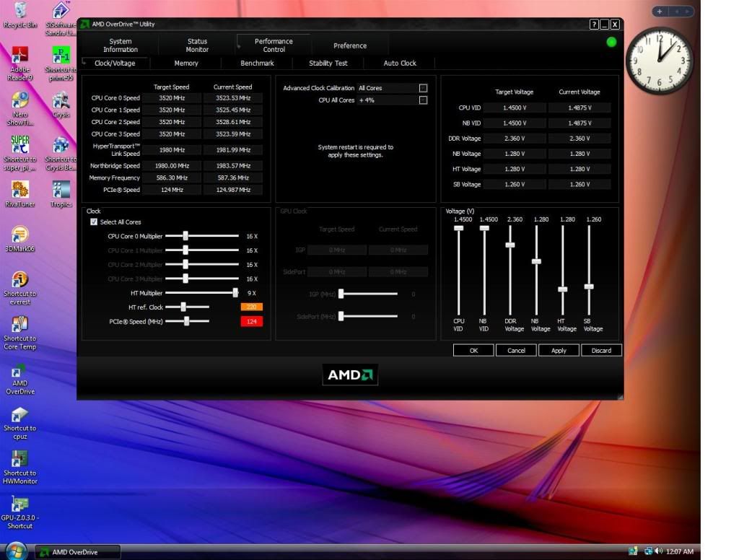
Task: Click the red PCIe Speed value 124
Action: pyautogui.click(x=252, y=321)
